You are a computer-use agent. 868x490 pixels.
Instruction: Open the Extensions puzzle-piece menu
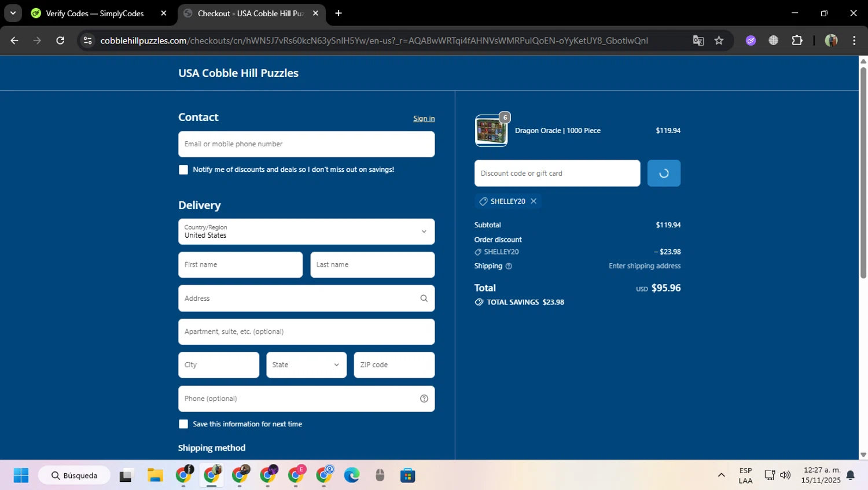click(797, 40)
